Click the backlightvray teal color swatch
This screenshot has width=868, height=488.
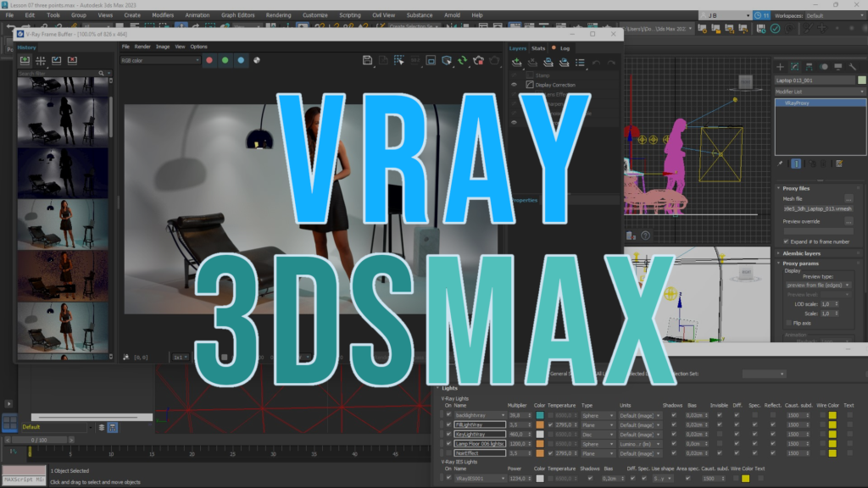pyautogui.click(x=540, y=415)
